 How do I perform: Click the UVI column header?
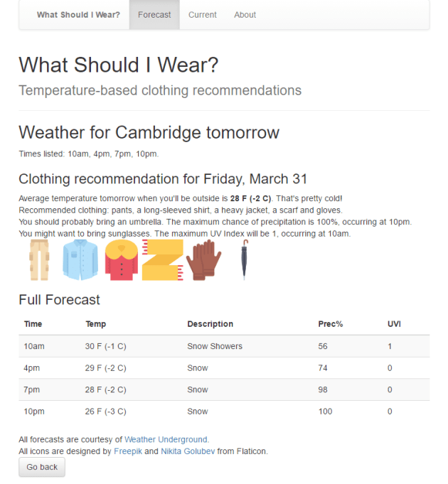click(394, 324)
